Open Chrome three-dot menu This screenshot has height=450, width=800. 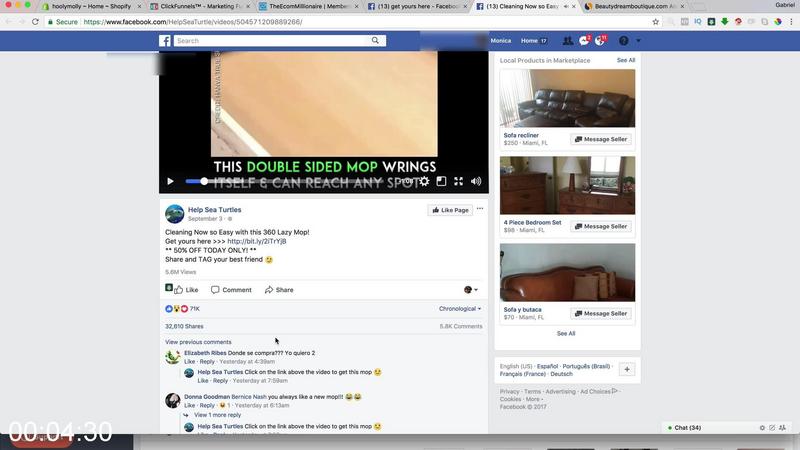point(791,22)
